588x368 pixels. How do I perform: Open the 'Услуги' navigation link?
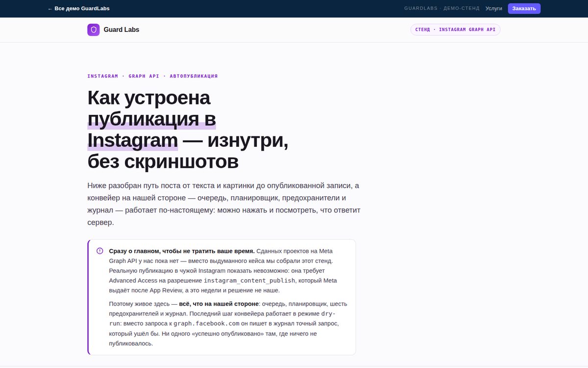tap(494, 9)
